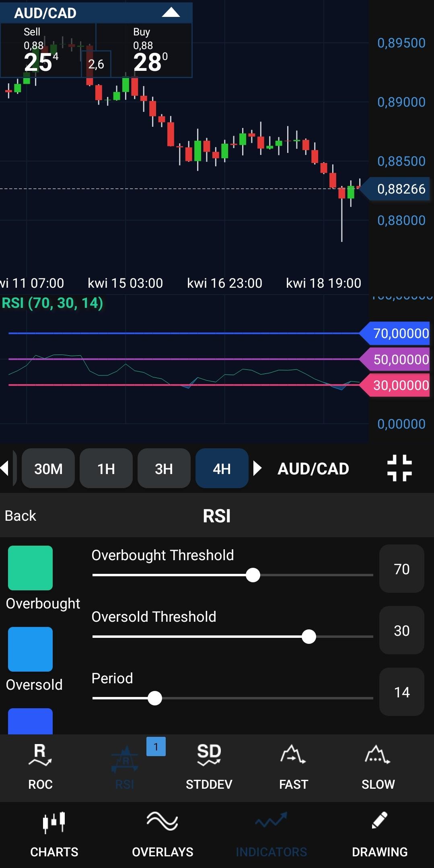The image size is (434, 868).
Task: Edit the Period value field 14
Action: click(x=401, y=692)
